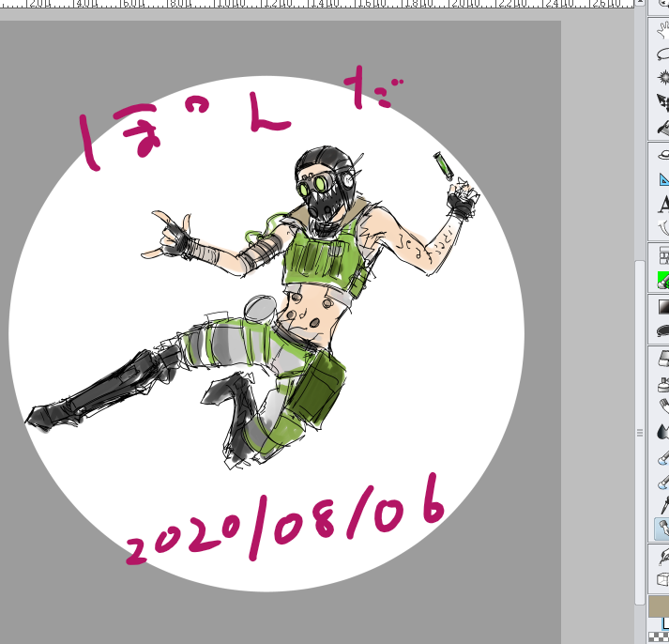Select the Hand (move canvas) tool

663,30
